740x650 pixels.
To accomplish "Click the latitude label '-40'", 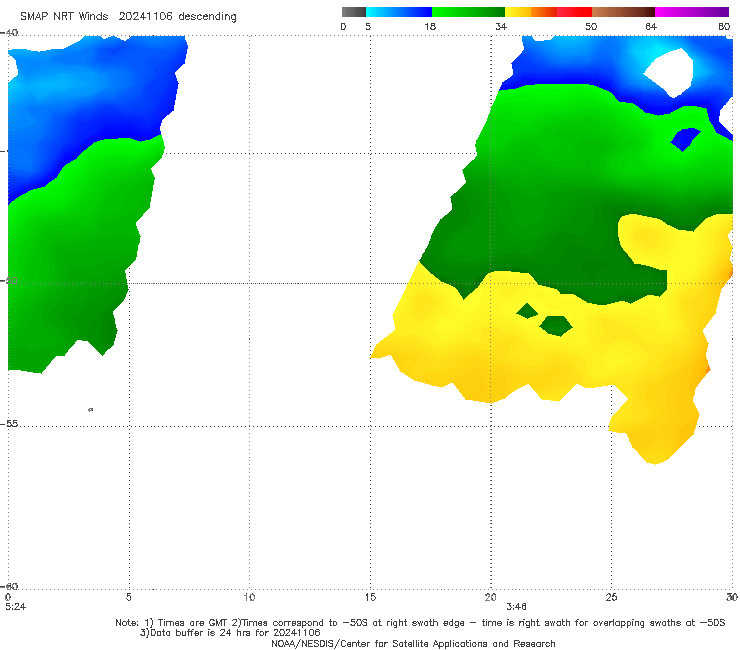I will click(9, 33).
